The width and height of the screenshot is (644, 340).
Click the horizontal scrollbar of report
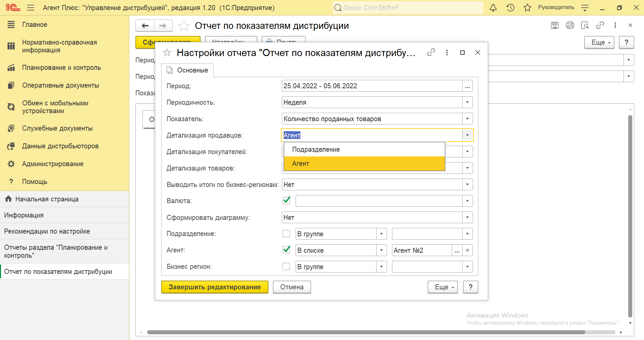366,332
